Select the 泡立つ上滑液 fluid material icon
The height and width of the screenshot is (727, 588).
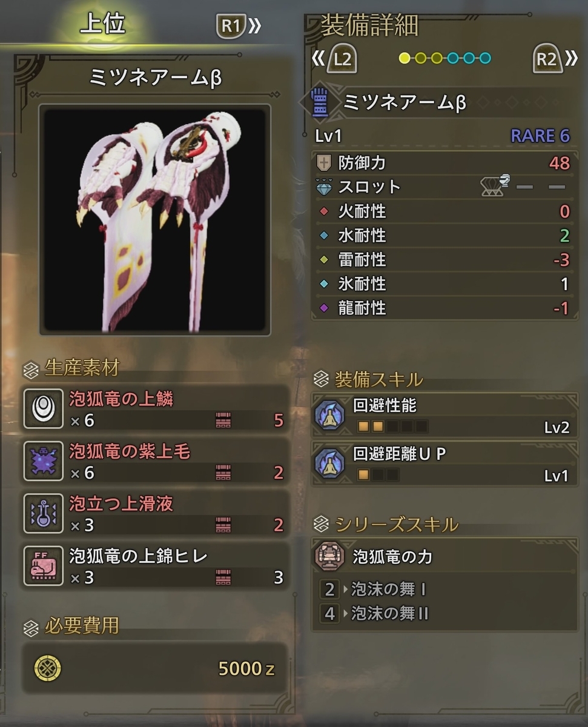pyautogui.click(x=43, y=514)
